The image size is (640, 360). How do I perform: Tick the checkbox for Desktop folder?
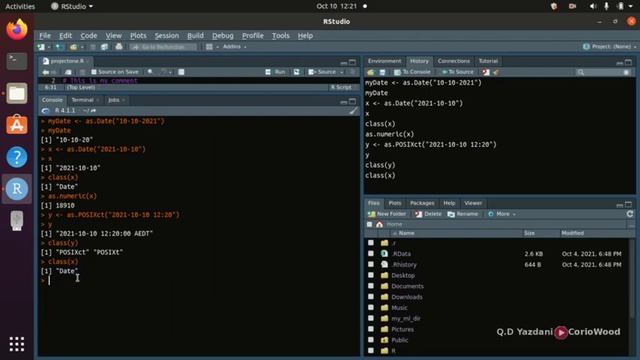click(x=371, y=275)
